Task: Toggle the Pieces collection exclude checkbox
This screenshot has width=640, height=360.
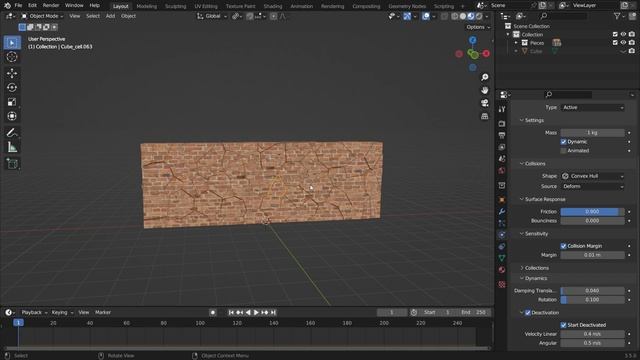Action: point(615,42)
